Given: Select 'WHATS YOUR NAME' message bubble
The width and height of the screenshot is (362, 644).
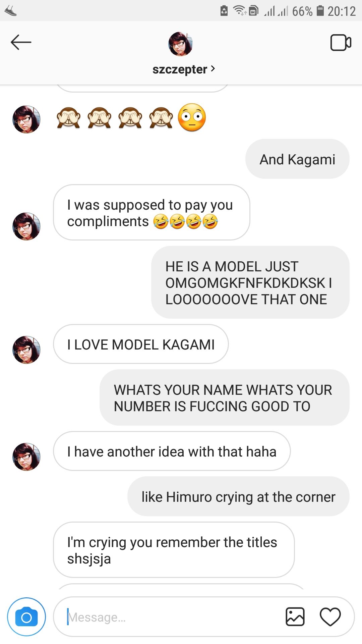Looking at the screenshot, I should point(225,398).
